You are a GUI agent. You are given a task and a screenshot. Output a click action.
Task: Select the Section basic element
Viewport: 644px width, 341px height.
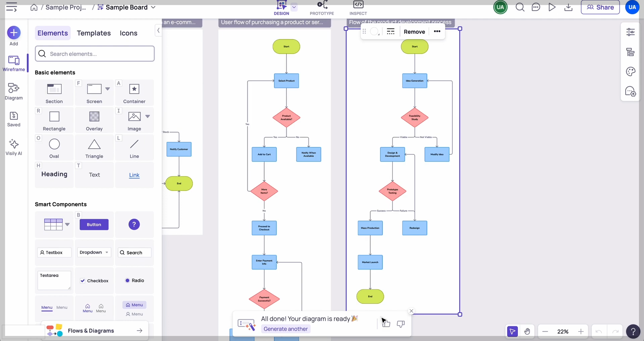[54, 93]
